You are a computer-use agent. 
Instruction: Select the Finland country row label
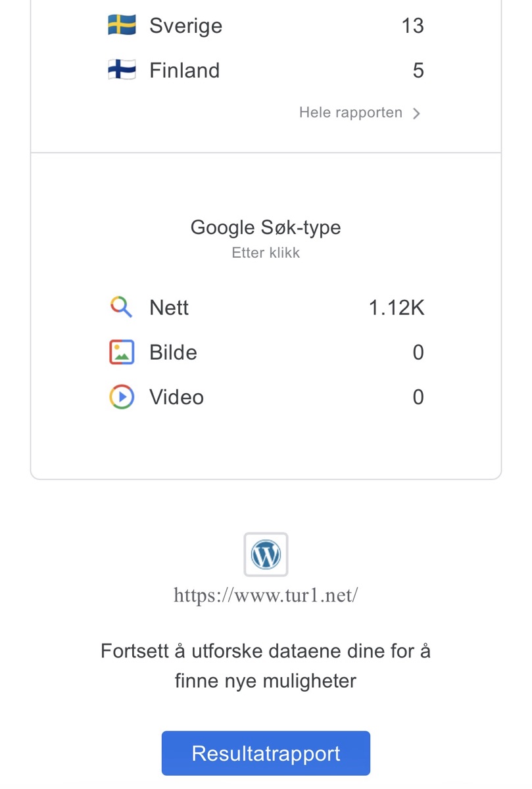coord(184,70)
